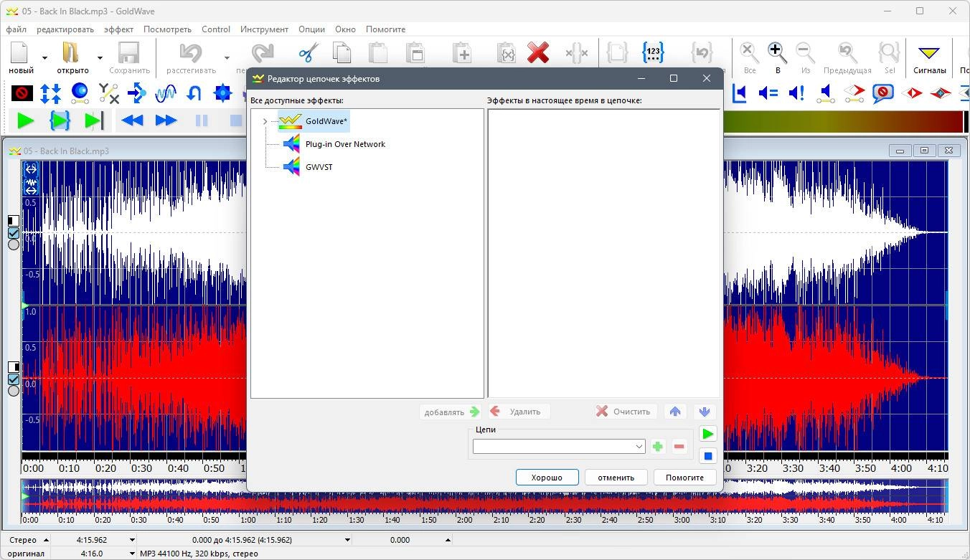Open dropdown arrow next to 'новый'
This screenshot has width=970, height=560.
[45, 58]
